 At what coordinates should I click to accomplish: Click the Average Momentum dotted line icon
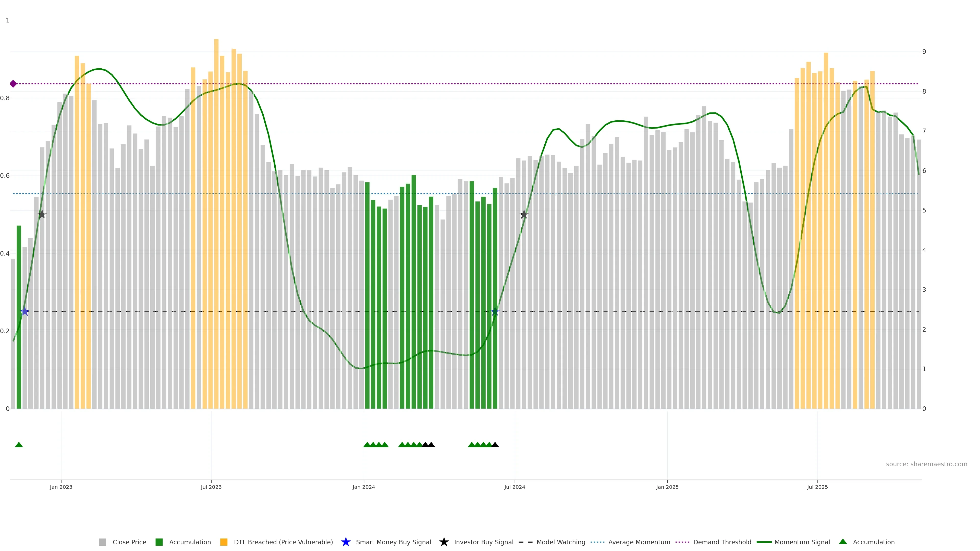597,542
